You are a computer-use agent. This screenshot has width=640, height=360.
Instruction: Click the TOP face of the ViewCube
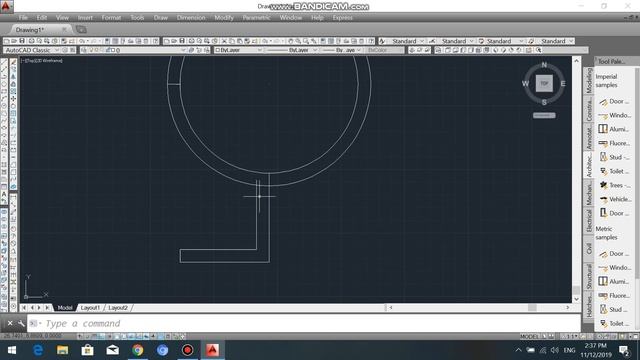[544, 83]
